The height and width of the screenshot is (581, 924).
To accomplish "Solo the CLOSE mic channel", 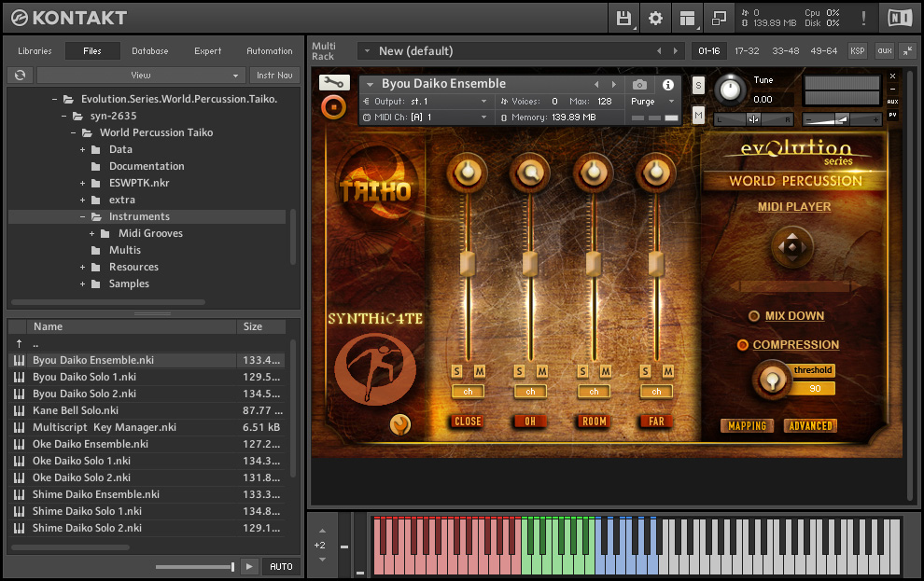I will [x=456, y=371].
